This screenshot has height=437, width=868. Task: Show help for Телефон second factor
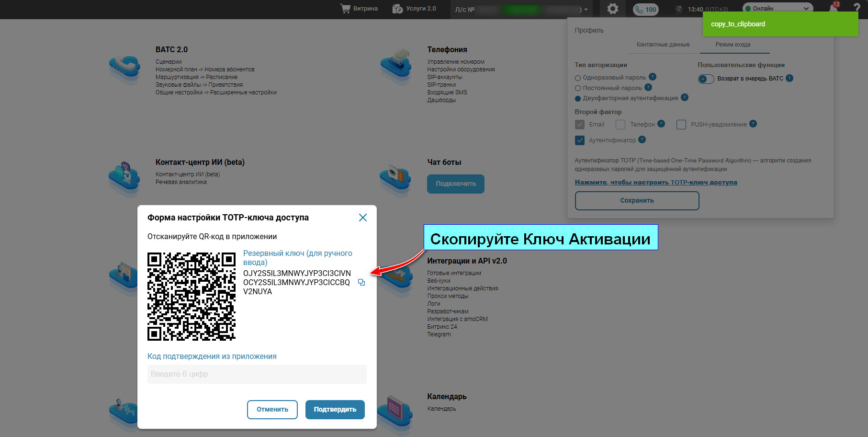point(661,124)
